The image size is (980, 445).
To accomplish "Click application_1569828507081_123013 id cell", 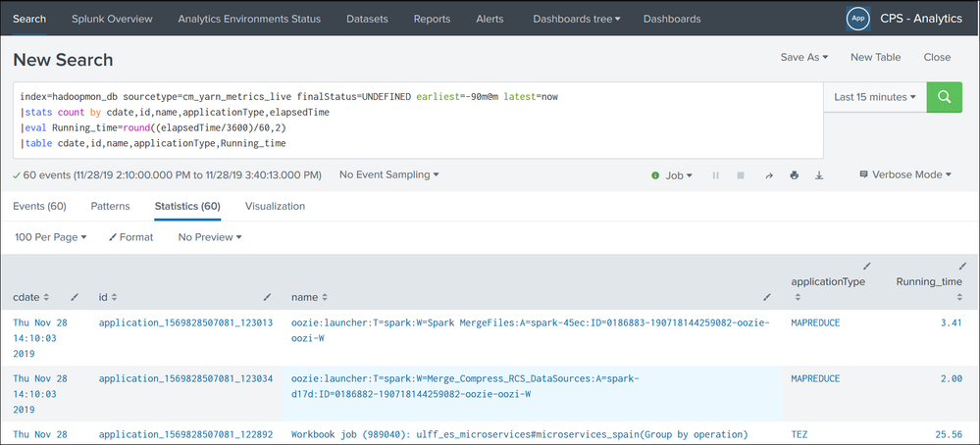I will [185, 322].
